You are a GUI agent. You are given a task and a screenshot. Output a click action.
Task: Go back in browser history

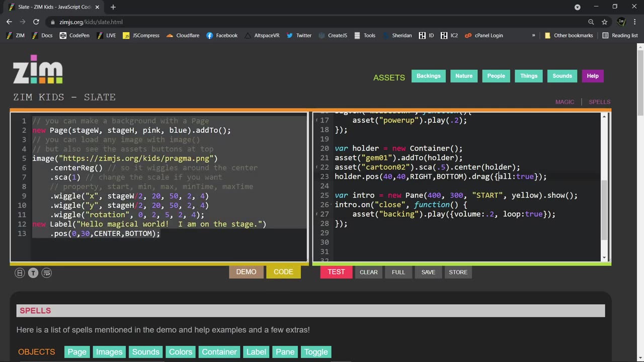[x=9, y=22]
